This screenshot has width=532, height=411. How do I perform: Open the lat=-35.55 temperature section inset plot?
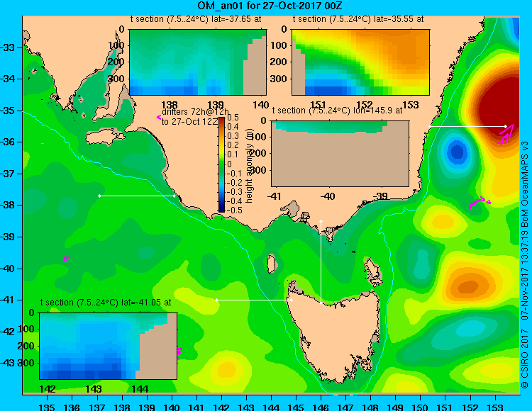click(360, 62)
